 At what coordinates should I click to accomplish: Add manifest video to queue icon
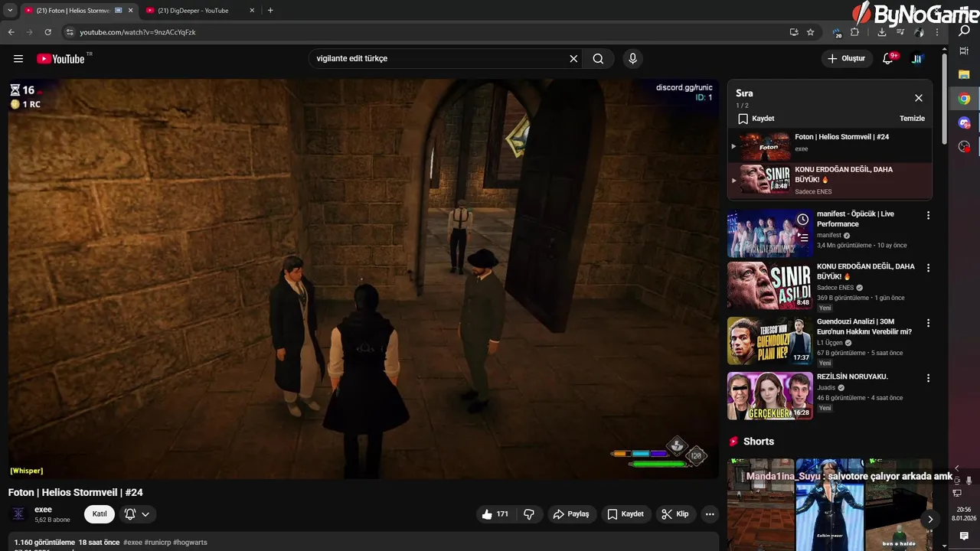pos(802,237)
